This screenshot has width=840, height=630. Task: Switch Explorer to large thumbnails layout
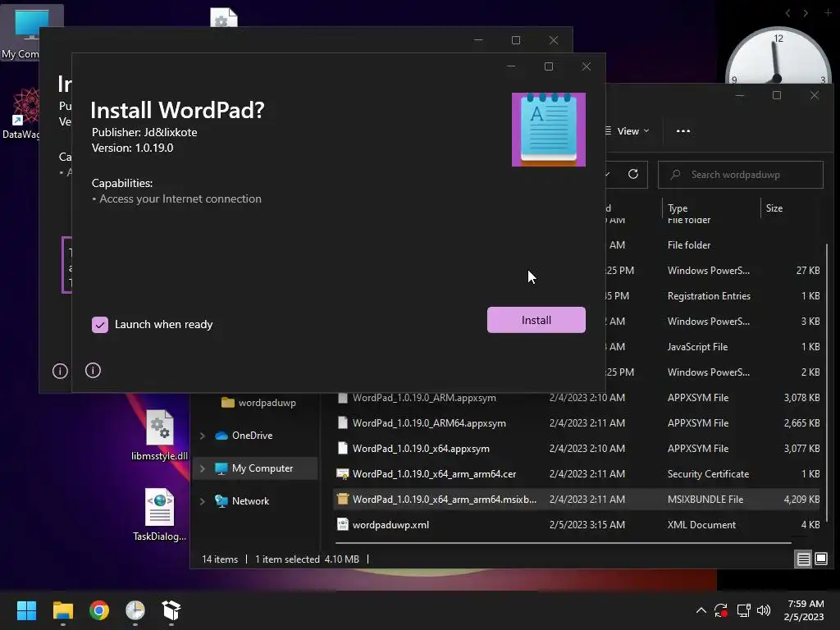pyautogui.click(x=820, y=559)
